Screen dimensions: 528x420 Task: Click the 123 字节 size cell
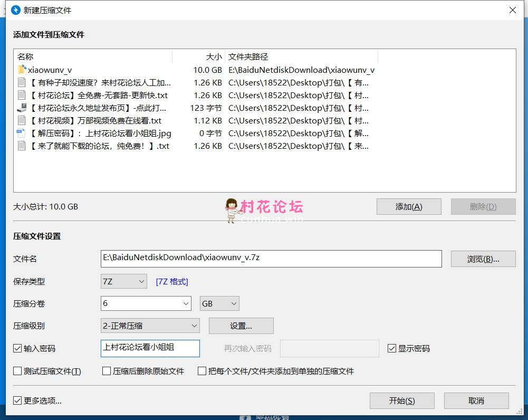206,108
